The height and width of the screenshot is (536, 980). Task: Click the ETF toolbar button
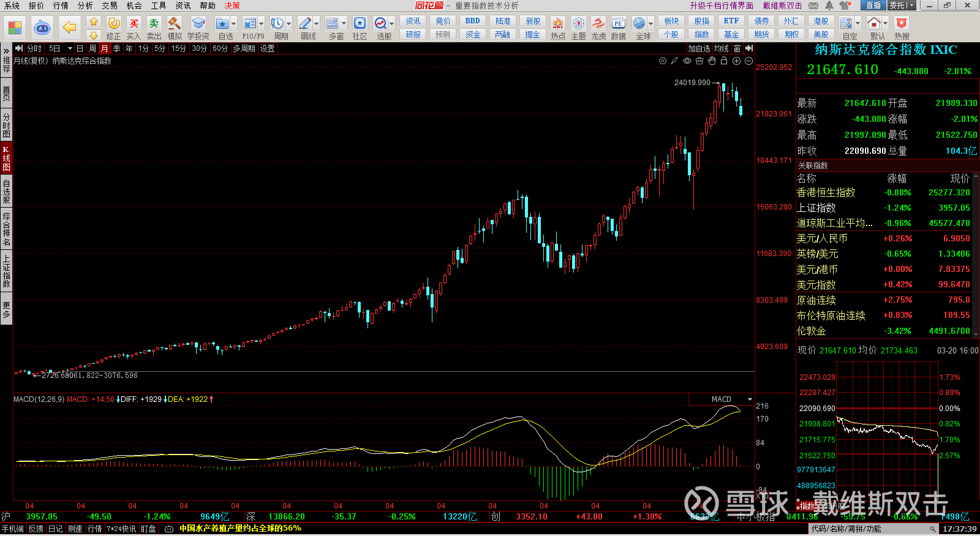pos(731,21)
